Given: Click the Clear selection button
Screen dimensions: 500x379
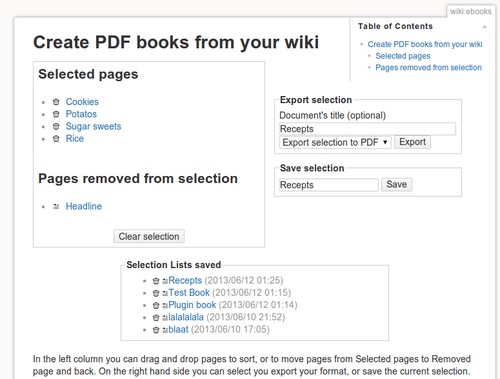Looking at the screenshot, I should (149, 236).
